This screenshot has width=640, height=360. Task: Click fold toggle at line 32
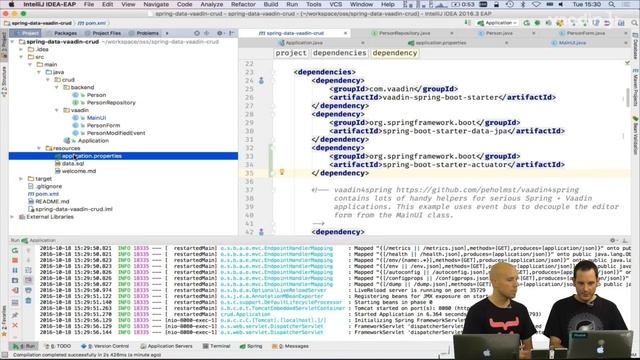click(x=273, y=148)
